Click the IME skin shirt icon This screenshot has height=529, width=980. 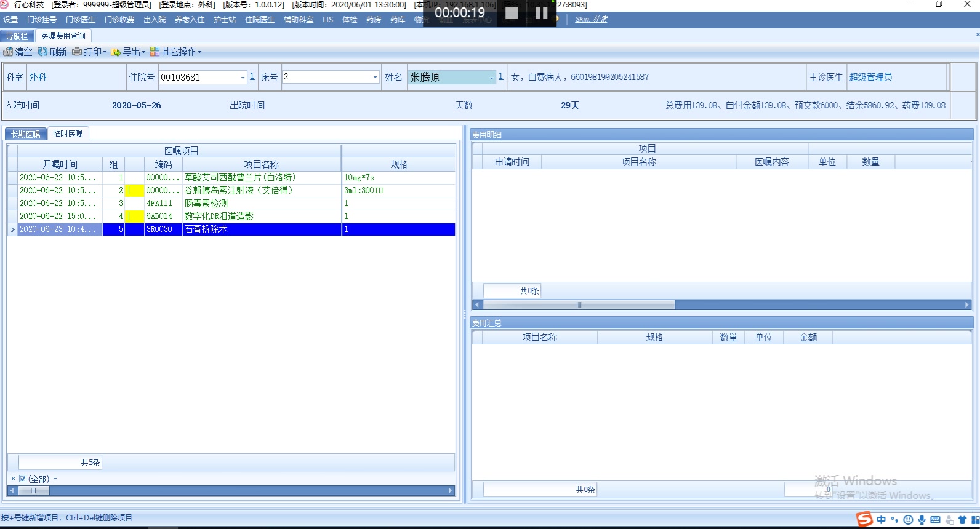[x=962, y=520]
